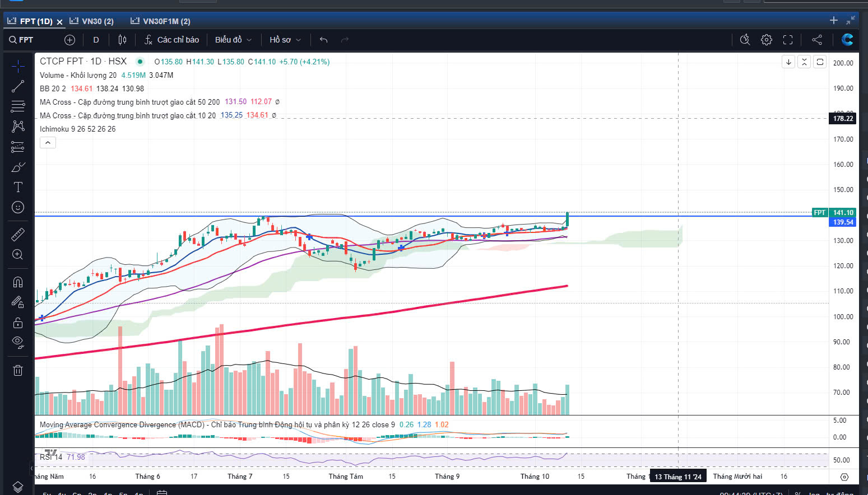
Task: Click the trash icon to remove drawings
Action: [x=18, y=370]
